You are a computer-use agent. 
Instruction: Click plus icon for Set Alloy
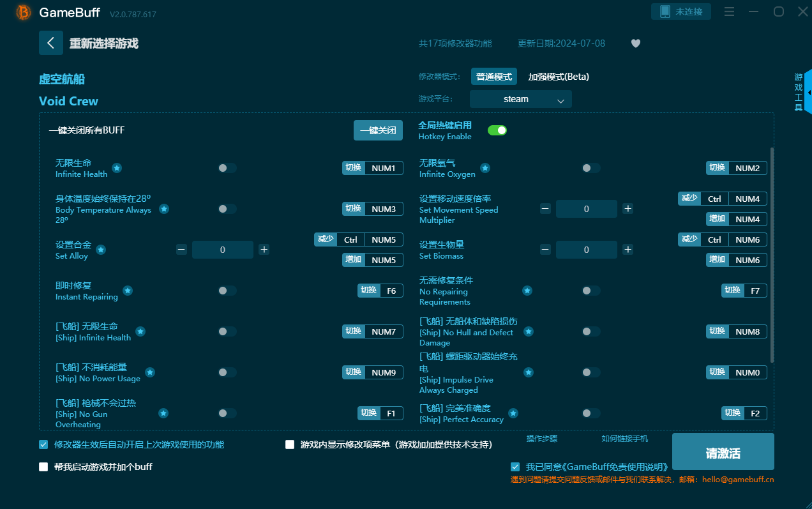264,250
